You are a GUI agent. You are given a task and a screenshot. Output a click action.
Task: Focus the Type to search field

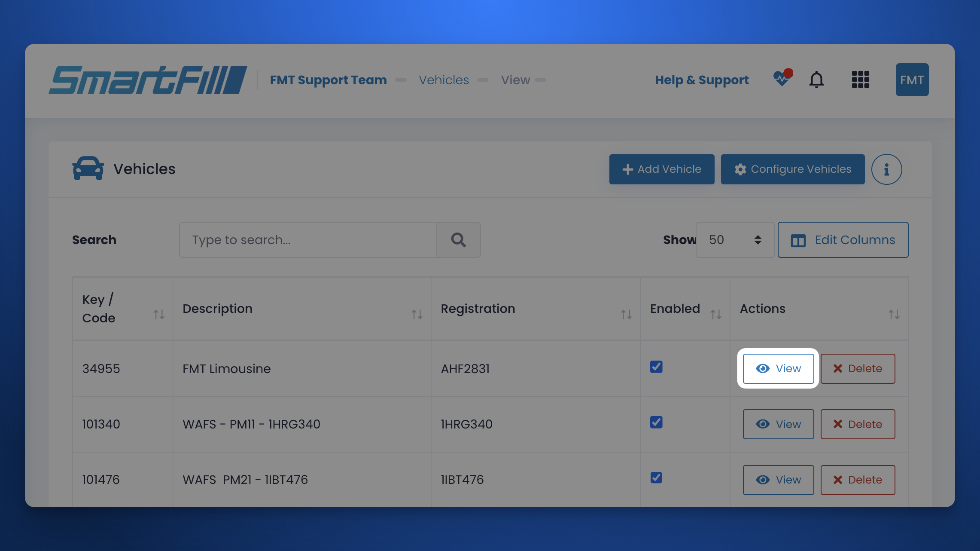pyautogui.click(x=308, y=240)
